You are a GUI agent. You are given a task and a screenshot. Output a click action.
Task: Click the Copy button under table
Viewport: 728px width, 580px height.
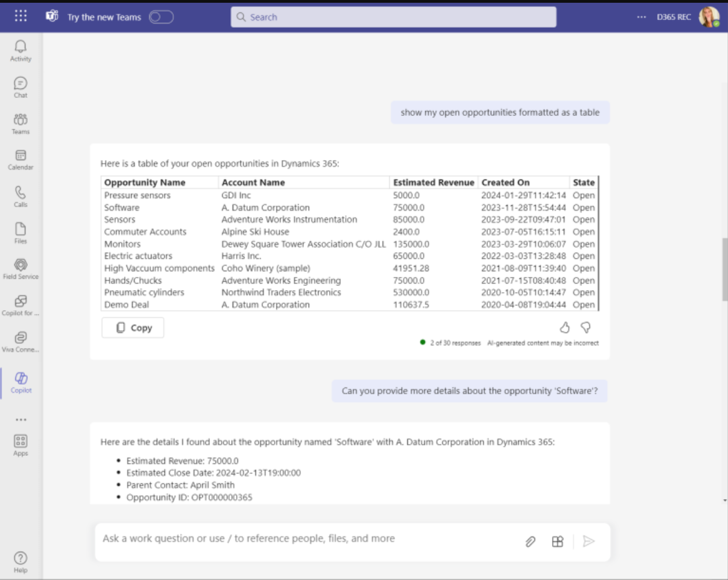coord(132,328)
